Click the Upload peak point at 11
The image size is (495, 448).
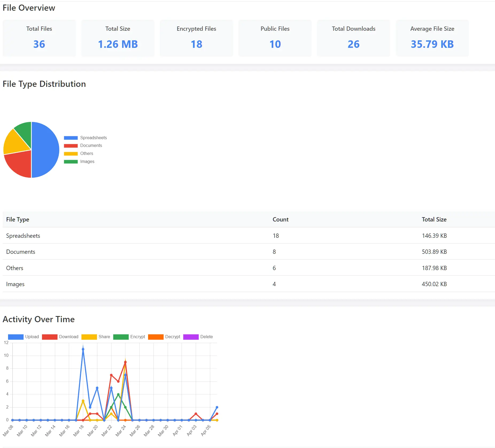[83, 349]
